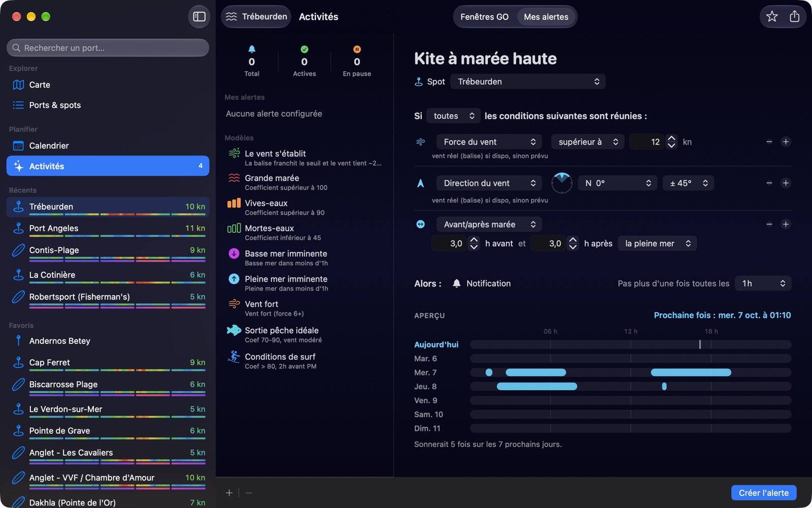
Task: Select Activités in the sidebar
Action: [x=108, y=166]
